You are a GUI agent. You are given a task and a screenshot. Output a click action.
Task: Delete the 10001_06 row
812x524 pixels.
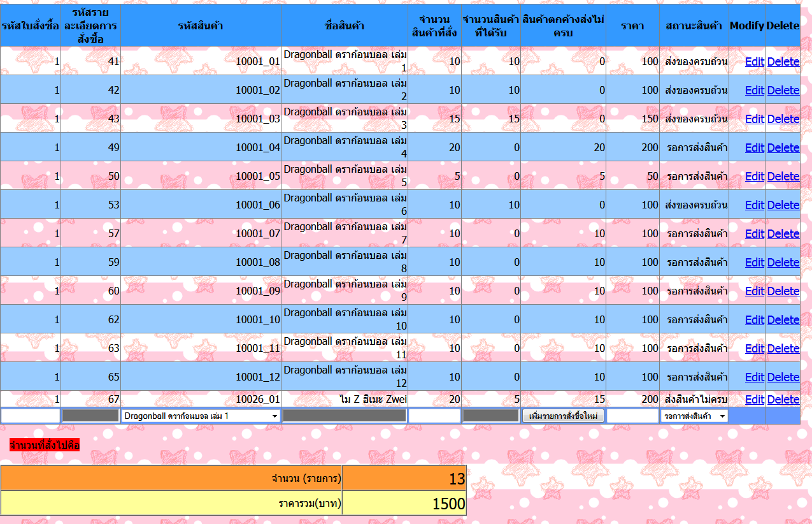click(x=783, y=205)
